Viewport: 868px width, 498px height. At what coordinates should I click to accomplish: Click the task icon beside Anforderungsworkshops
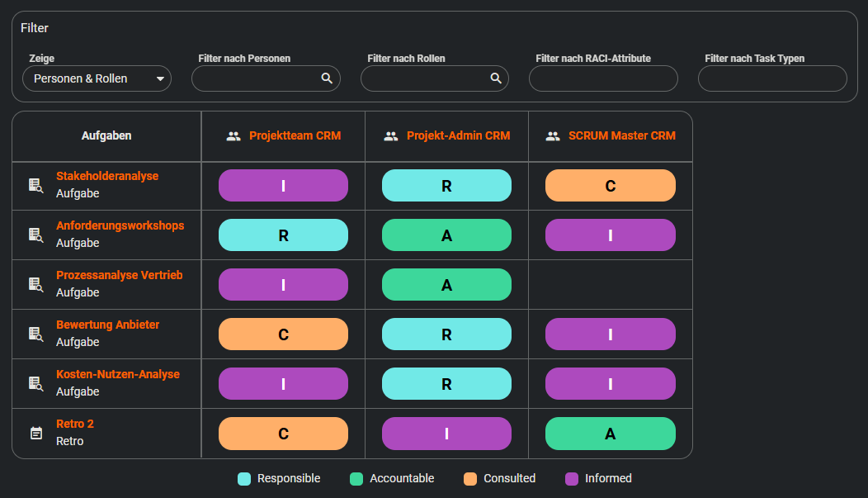point(35,235)
